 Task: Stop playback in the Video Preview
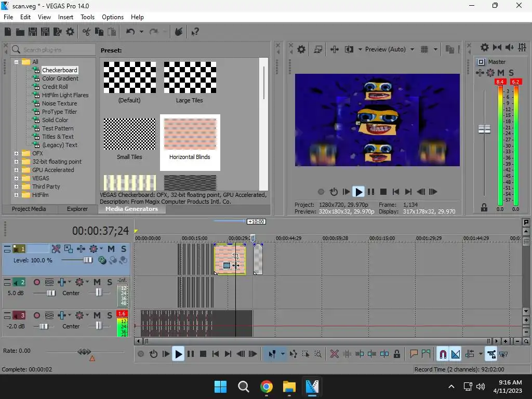coord(383,192)
